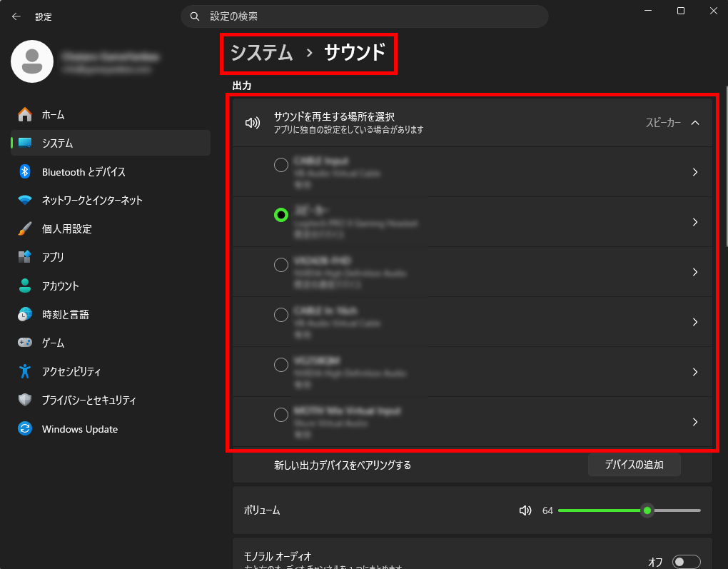
Task: Click the 新しい出力デバイスをペアリングする text
Action: (343, 465)
